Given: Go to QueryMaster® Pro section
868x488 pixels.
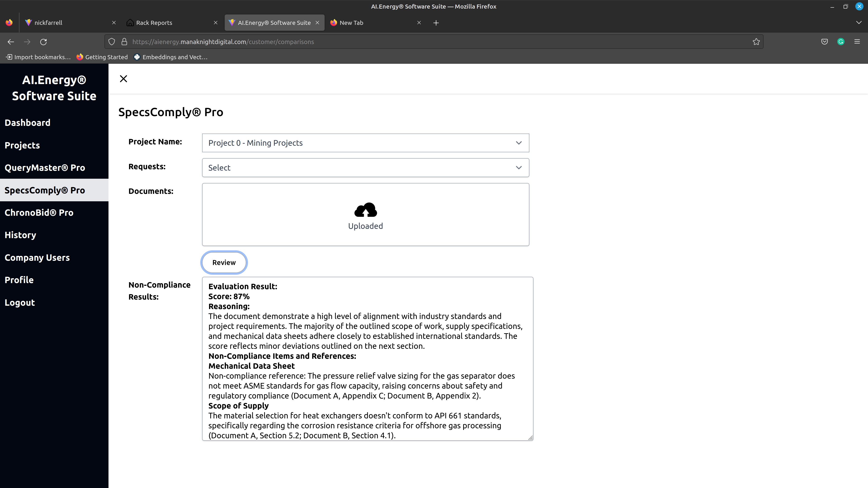Looking at the screenshot, I should pyautogui.click(x=45, y=168).
